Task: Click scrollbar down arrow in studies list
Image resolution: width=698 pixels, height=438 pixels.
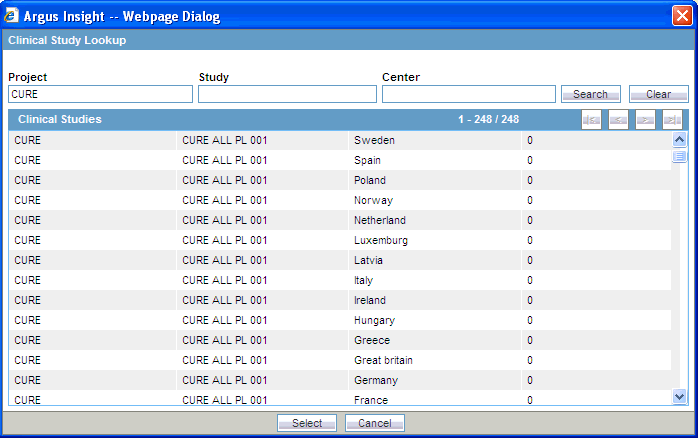Action: 679,396
